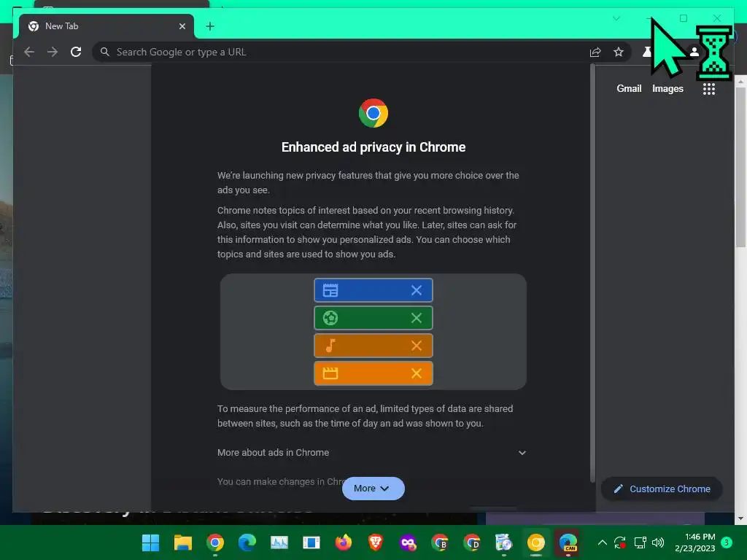This screenshot has height=560, width=747.
Task: Remove the music note topic chip
Action: (x=417, y=345)
